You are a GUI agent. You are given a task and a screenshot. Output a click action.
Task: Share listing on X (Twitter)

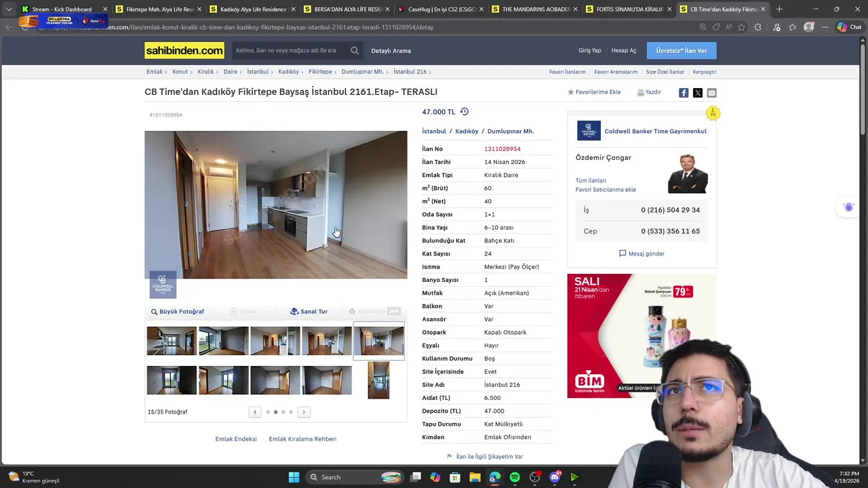point(698,93)
